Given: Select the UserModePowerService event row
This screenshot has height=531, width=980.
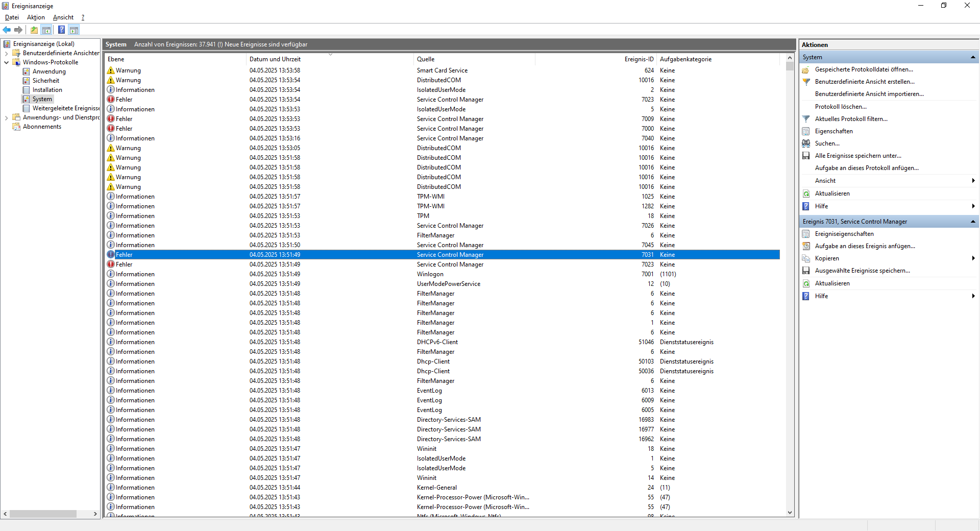Looking at the screenshot, I should pos(442,284).
